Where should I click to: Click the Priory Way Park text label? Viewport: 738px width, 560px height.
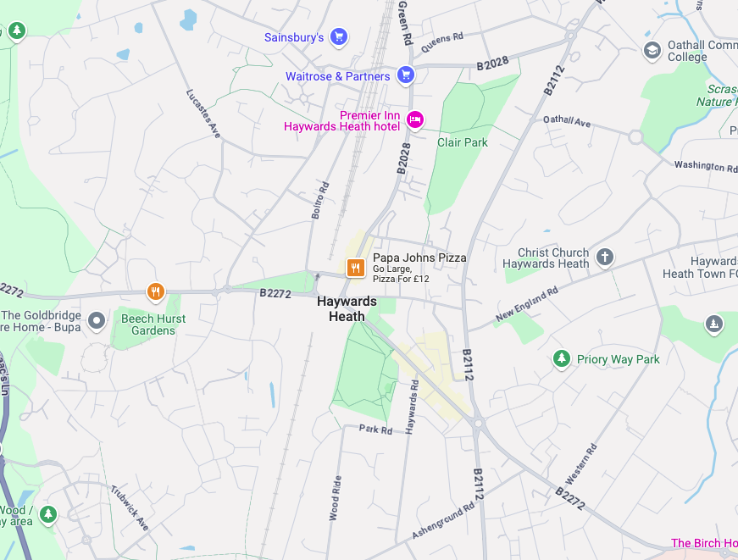(618, 359)
